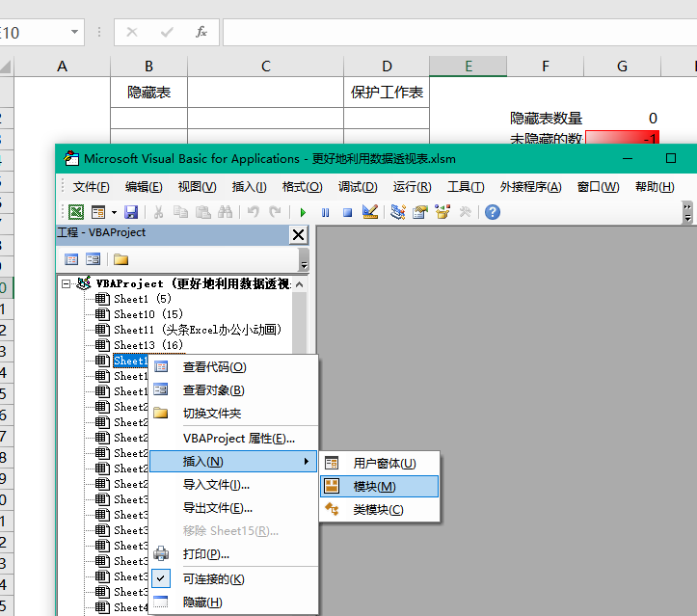
Task: Click the View Object icon in Project pane
Action: pos(93,259)
